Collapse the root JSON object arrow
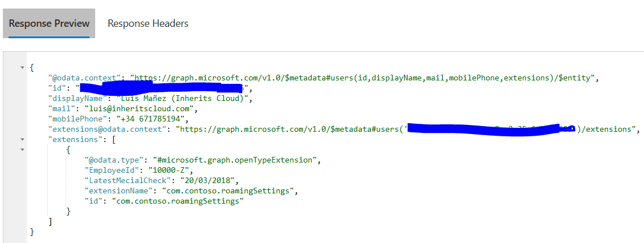644x243 pixels. pyautogui.click(x=22, y=68)
